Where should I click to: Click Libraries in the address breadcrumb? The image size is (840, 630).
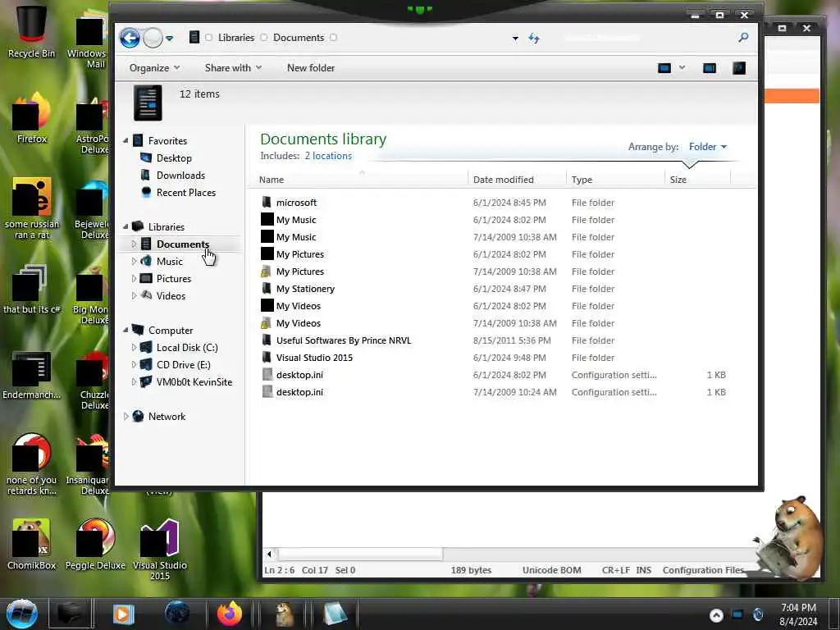click(x=236, y=38)
